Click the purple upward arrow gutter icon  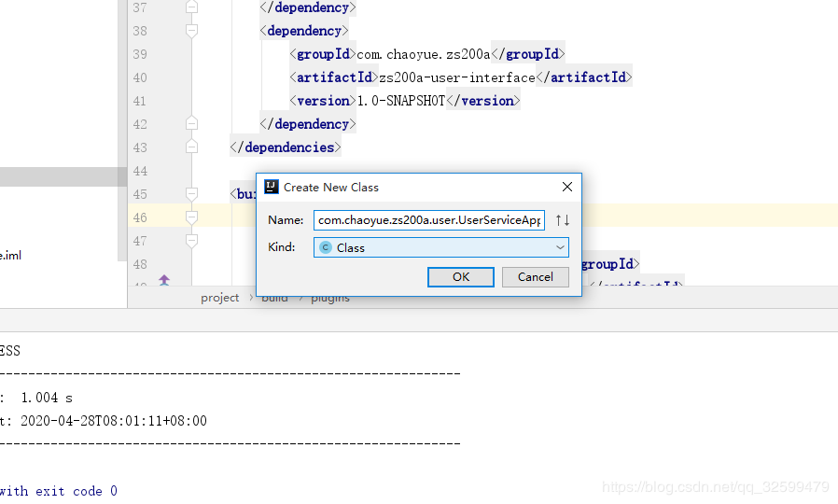[164, 279]
